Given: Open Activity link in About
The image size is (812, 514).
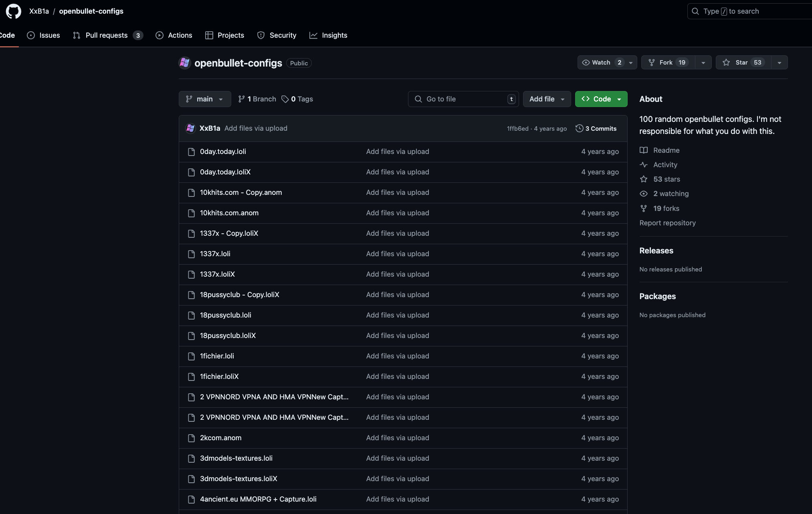Looking at the screenshot, I should pos(665,165).
